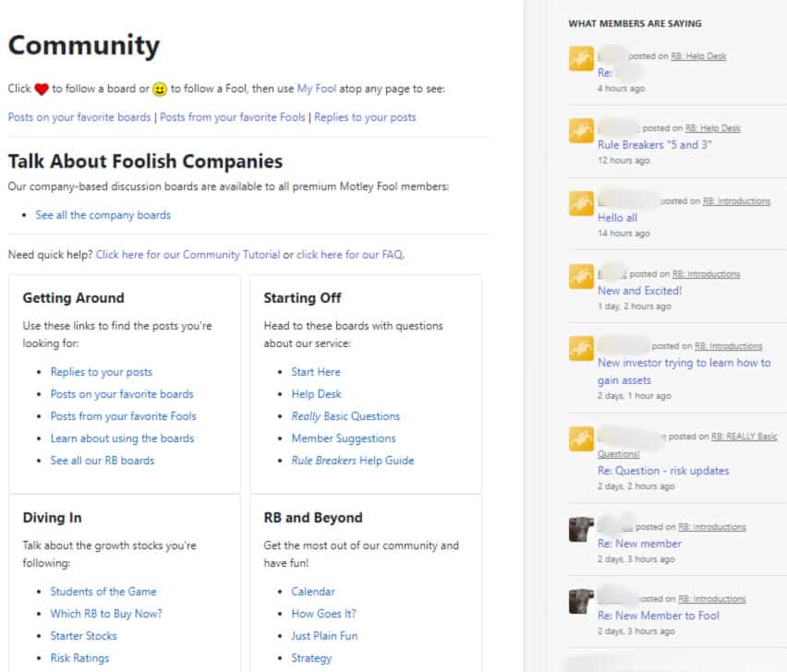
Task: Open avatar beside the 'New and Excited!' post
Action: [x=581, y=276]
